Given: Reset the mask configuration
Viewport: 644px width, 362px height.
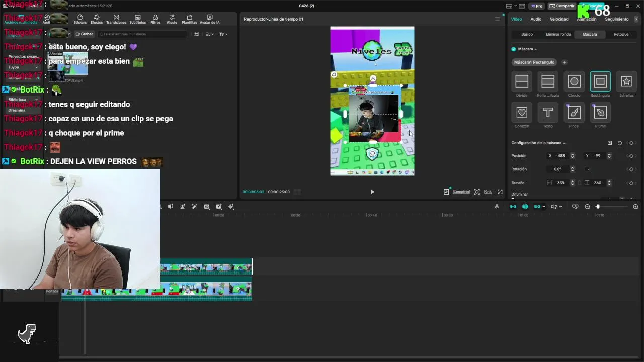Looking at the screenshot, I should (x=620, y=143).
